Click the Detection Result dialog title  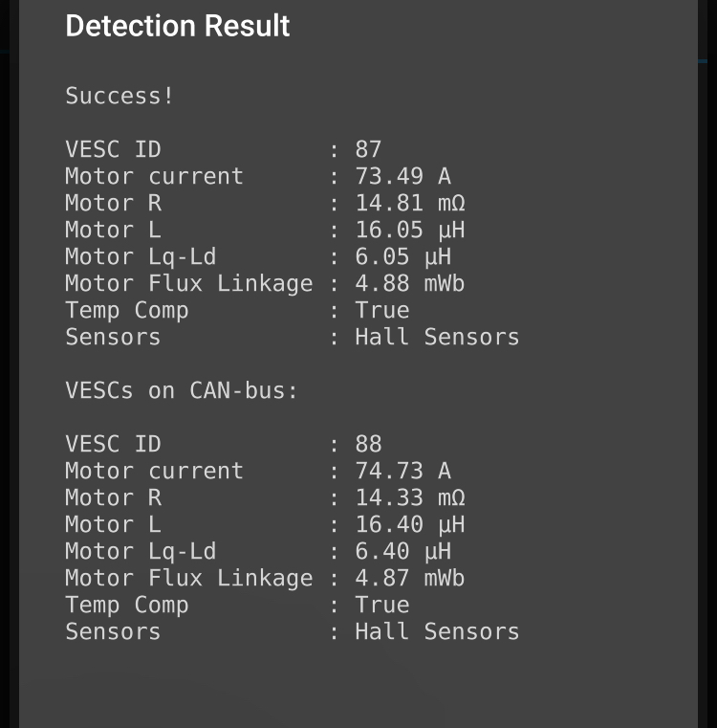tap(177, 26)
